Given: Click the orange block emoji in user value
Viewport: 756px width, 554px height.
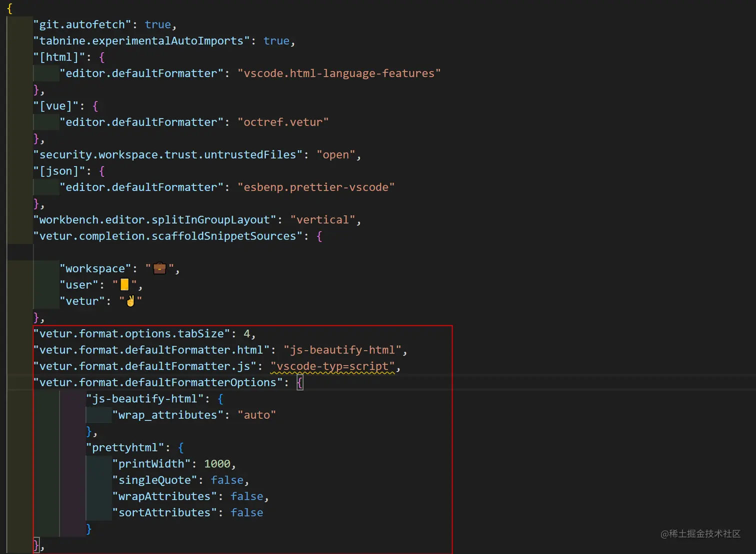Looking at the screenshot, I should pyautogui.click(x=125, y=284).
